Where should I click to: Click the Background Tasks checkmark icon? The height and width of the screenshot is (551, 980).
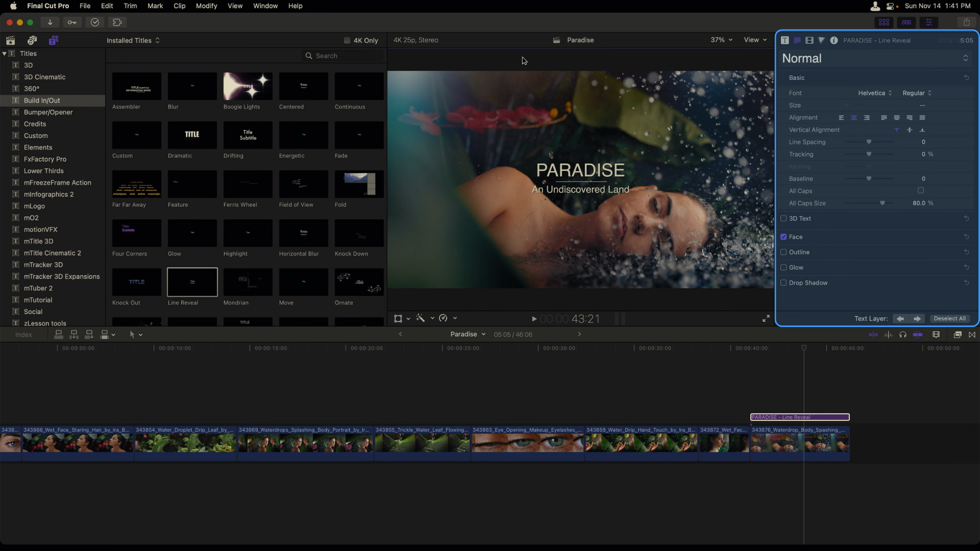click(x=95, y=22)
